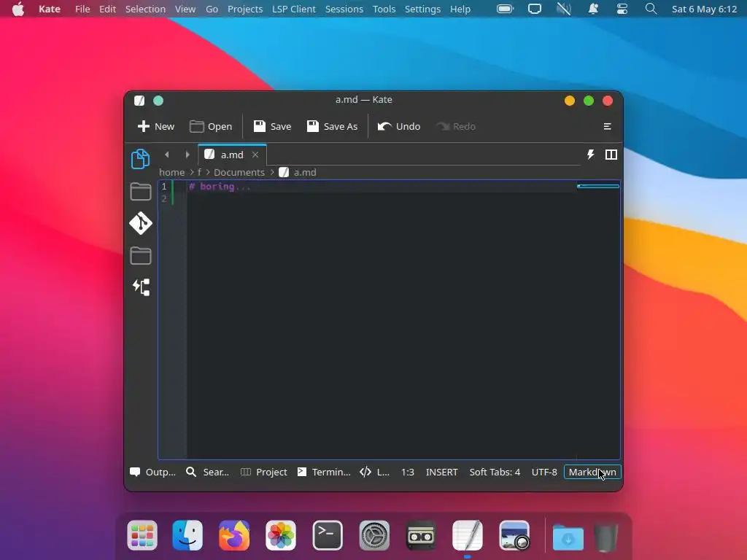Screen dimensions: 747x560
Task: Toggle the LSP panel in status bar
Action: pyautogui.click(x=374, y=472)
